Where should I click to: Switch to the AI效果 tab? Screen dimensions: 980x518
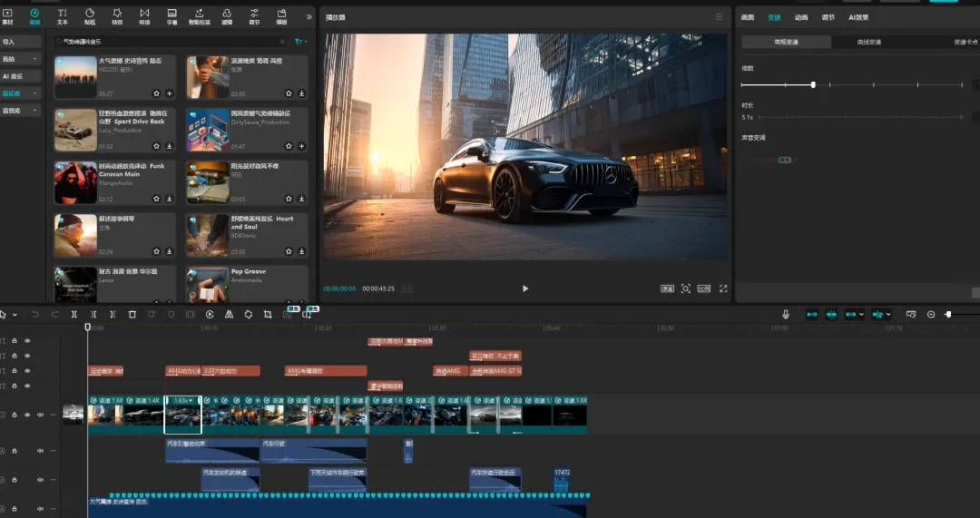pyautogui.click(x=858, y=17)
